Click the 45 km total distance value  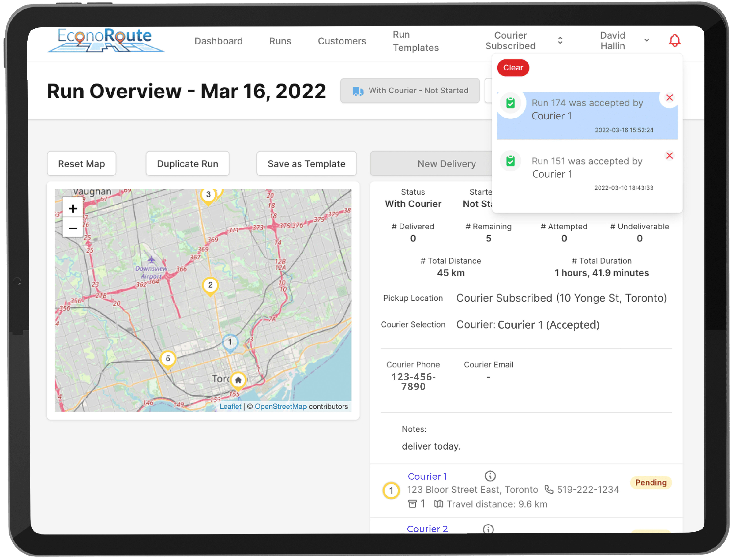tap(451, 273)
